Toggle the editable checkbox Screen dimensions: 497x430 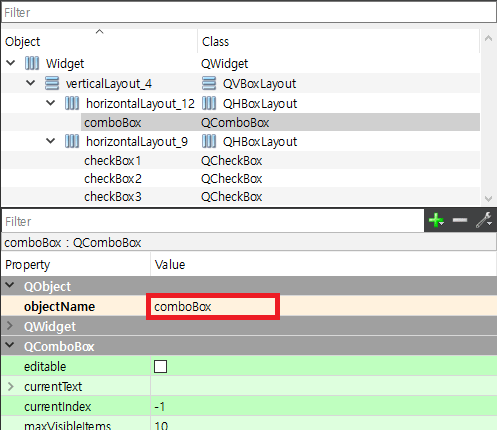(x=160, y=366)
